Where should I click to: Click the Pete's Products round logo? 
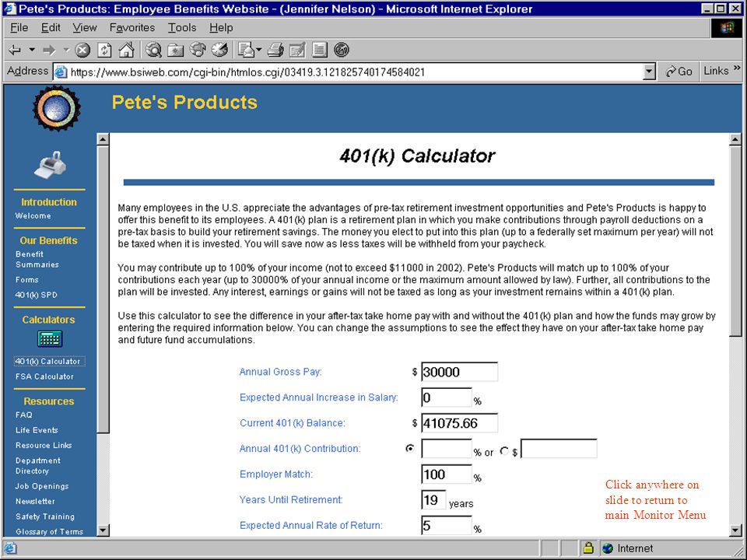[x=57, y=109]
